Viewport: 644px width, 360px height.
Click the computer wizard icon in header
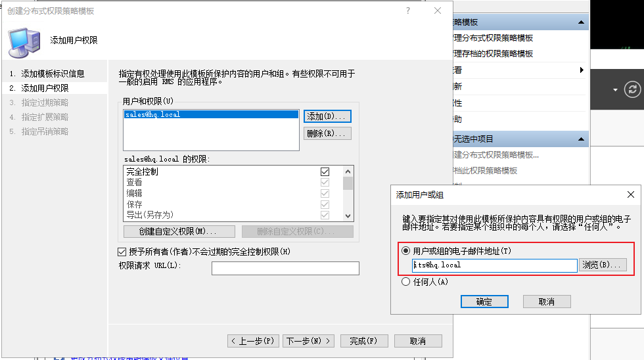[24, 43]
